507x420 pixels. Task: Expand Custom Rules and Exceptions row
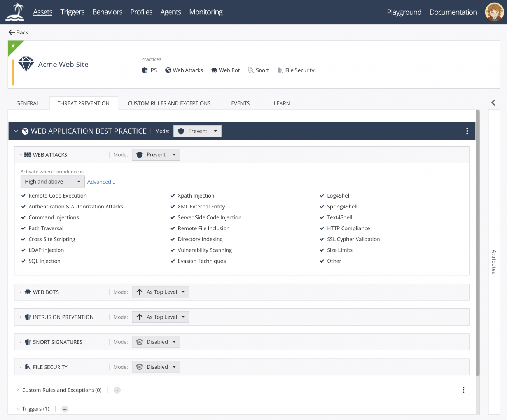(x=18, y=390)
